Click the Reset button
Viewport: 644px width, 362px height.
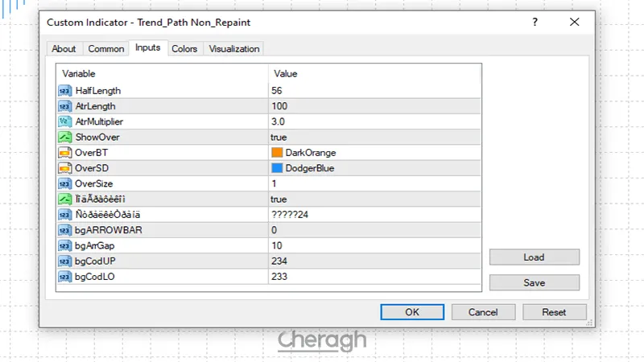coord(554,312)
